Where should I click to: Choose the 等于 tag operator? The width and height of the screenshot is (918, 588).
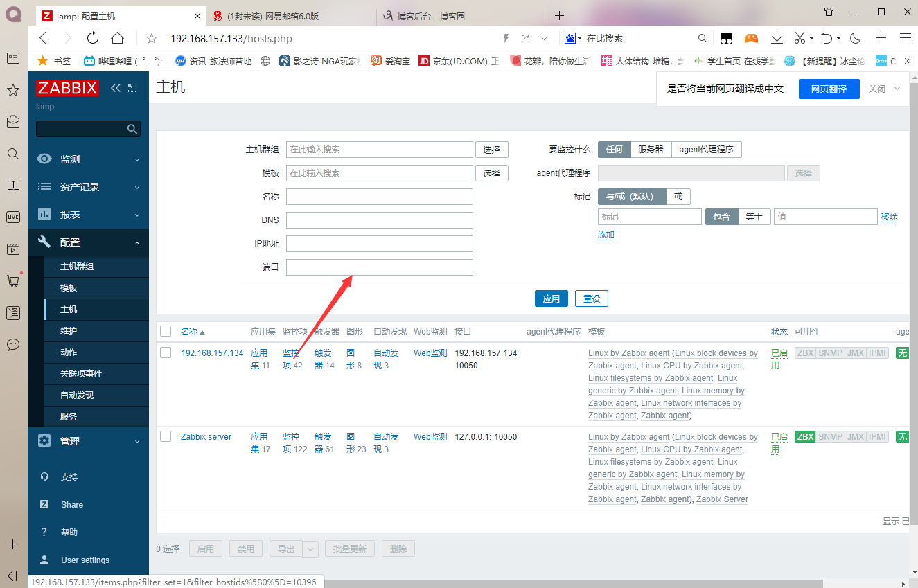pyautogui.click(x=754, y=217)
